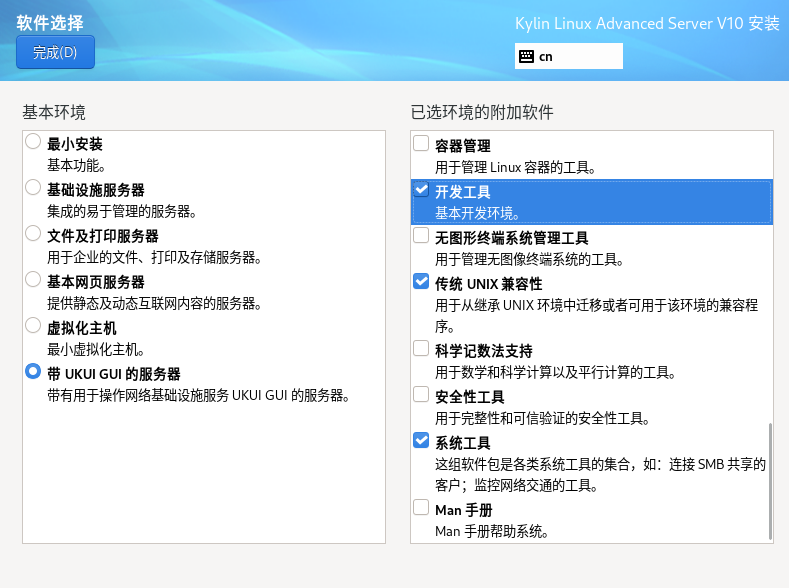Select the 最小安装 radio button
The height and width of the screenshot is (588, 789).
click(x=33, y=141)
